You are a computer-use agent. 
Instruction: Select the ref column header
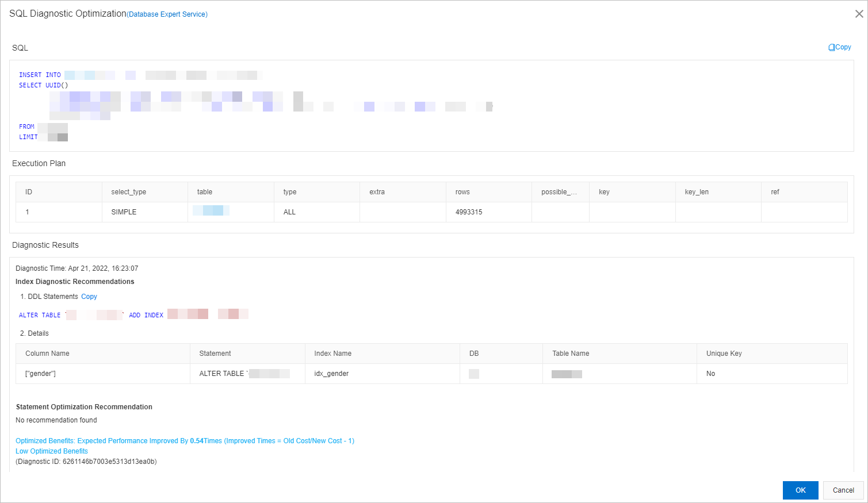pyautogui.click(x=804, y=192)
